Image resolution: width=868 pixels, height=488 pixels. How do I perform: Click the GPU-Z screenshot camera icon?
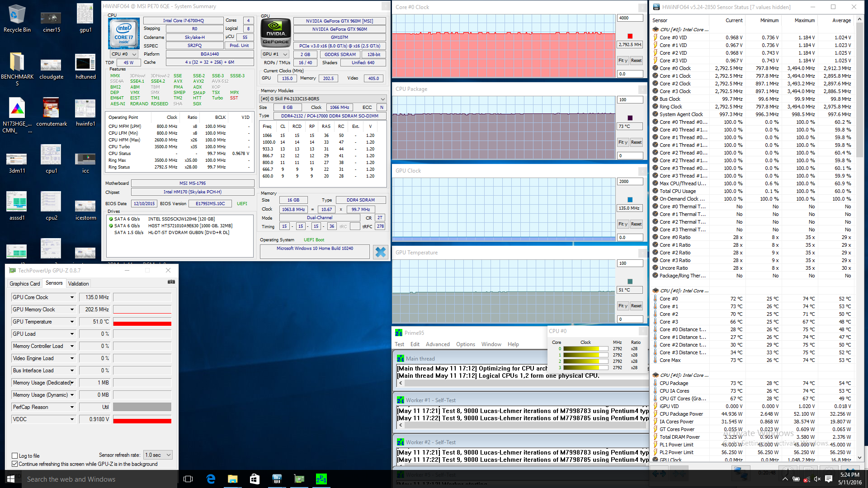point(171,282)
